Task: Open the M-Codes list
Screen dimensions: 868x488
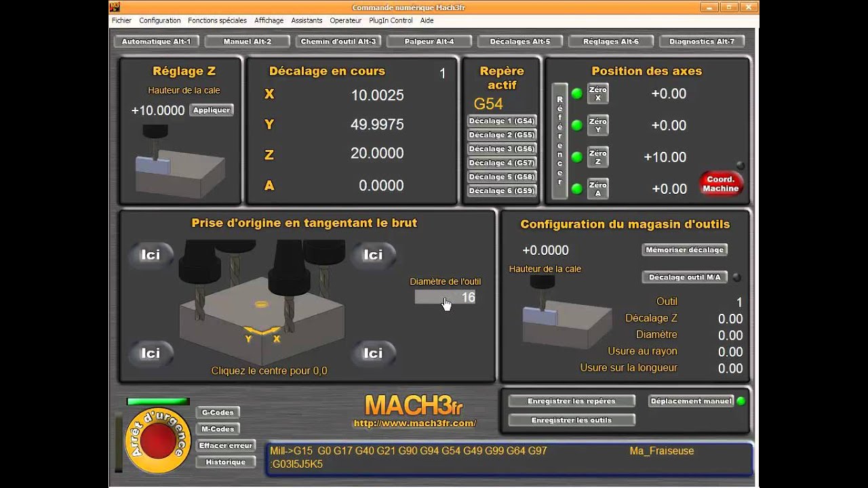Action: coord(218,429)
